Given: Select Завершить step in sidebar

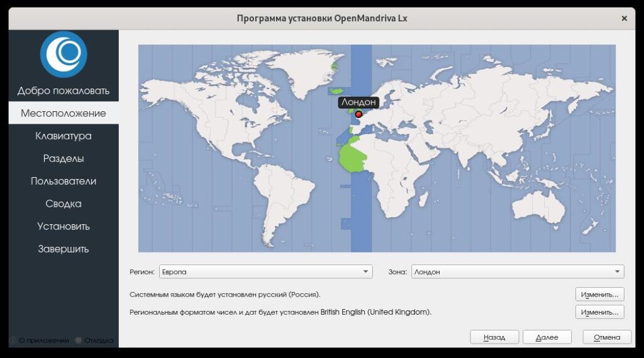Looking at the screenshot, I should [64, 249].
